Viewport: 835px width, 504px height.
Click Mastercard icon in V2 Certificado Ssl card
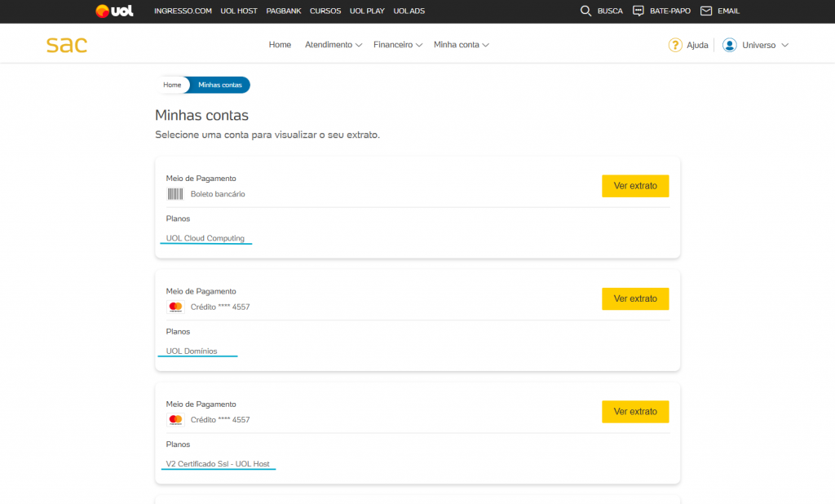click(x=175, y=420)
